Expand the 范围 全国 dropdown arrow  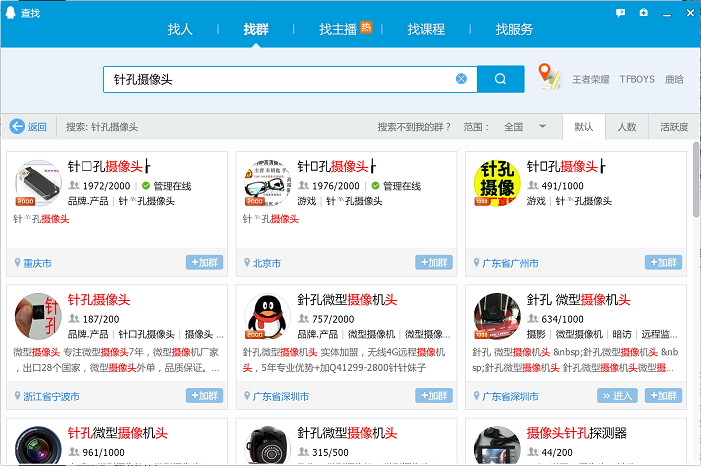coord(542,127)
